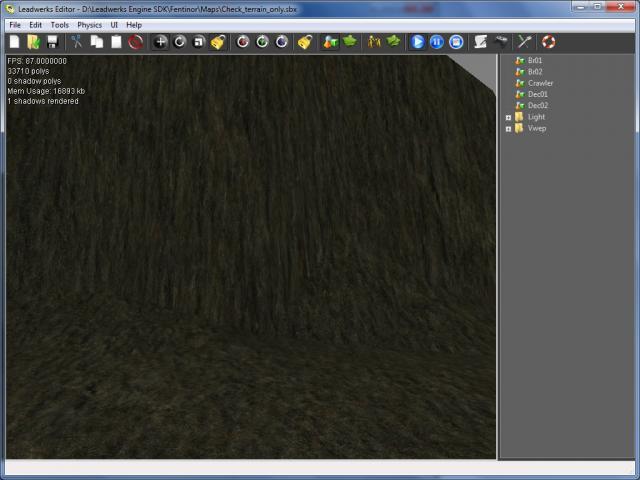This screenshot has width=640, height=480.
Task: Open the Physics menu
Action: [x=90, y=24]
